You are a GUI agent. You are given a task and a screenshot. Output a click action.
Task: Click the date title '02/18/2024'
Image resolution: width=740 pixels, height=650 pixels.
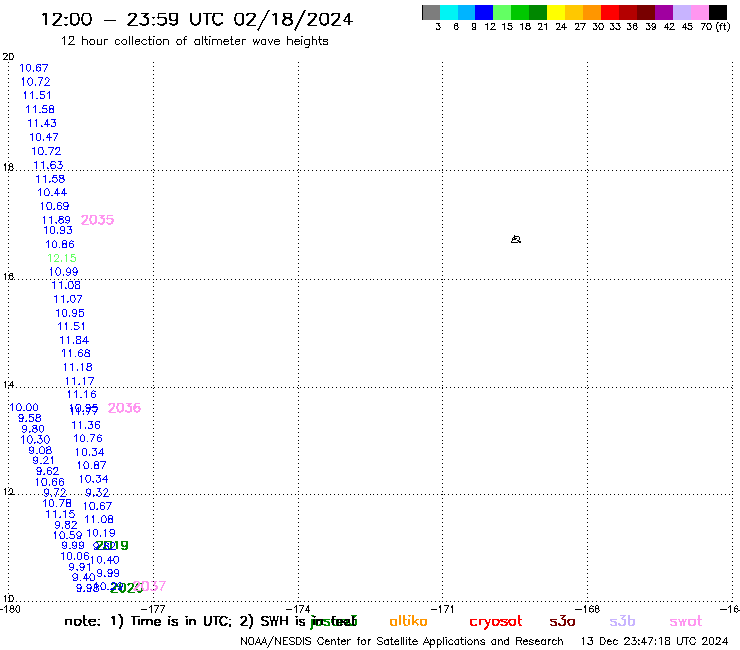click(x=293, y=19)
